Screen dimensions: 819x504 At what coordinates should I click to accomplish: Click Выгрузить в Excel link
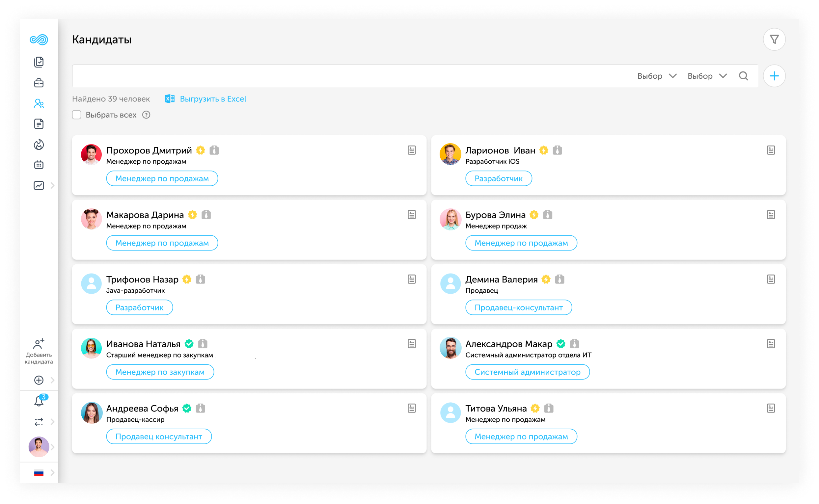point(212,99)
